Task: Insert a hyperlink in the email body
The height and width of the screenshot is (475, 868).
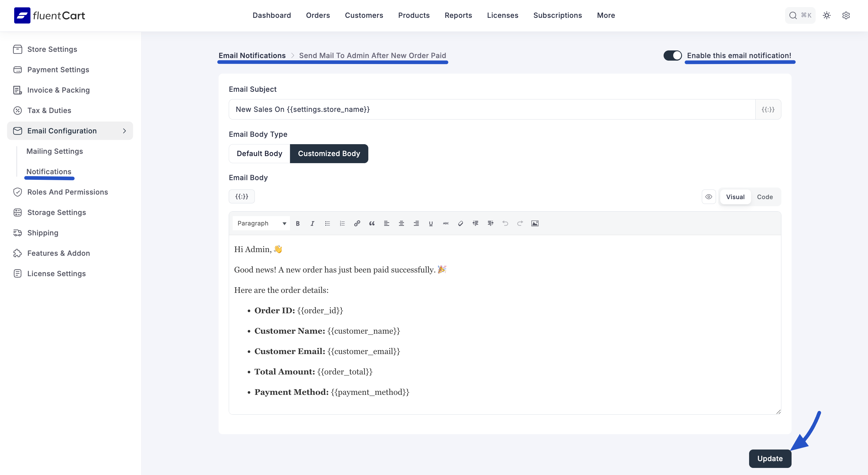Action: pos(357,223)
